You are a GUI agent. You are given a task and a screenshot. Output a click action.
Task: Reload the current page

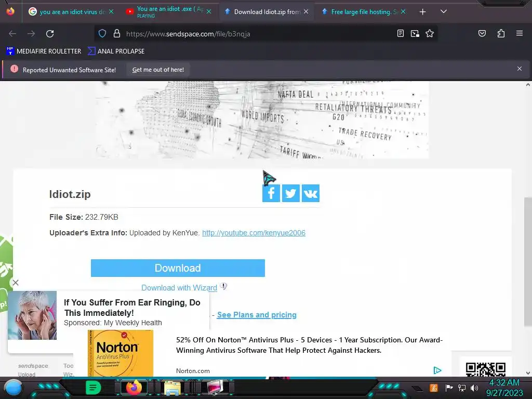pos(50,34)
